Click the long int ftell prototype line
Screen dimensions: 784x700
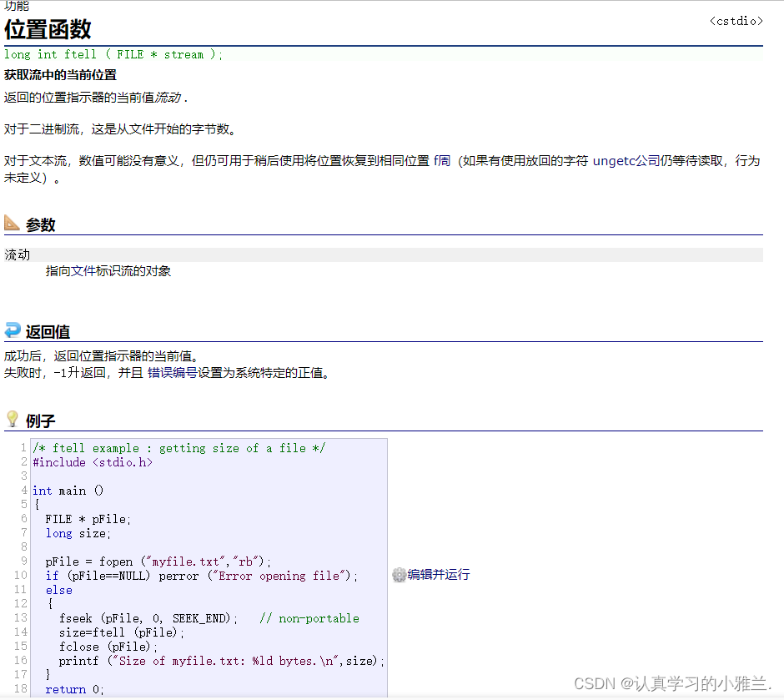point(113,54)
